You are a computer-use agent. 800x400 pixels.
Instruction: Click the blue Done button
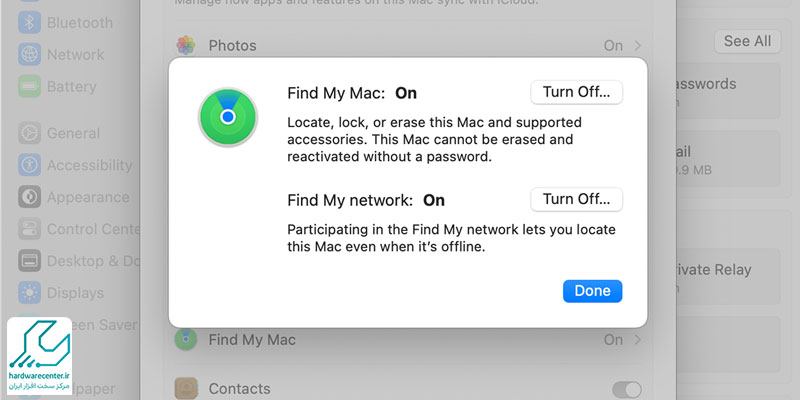(x=592, y=291)
